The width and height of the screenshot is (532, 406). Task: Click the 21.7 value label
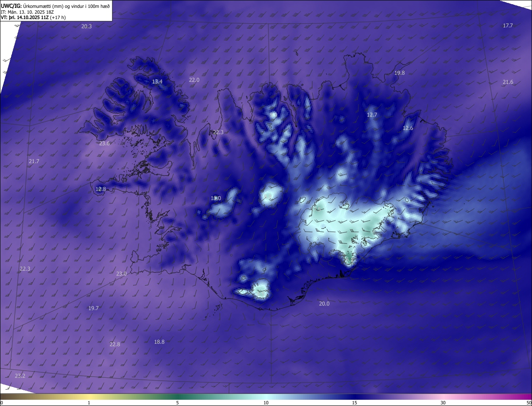point(34,161)
